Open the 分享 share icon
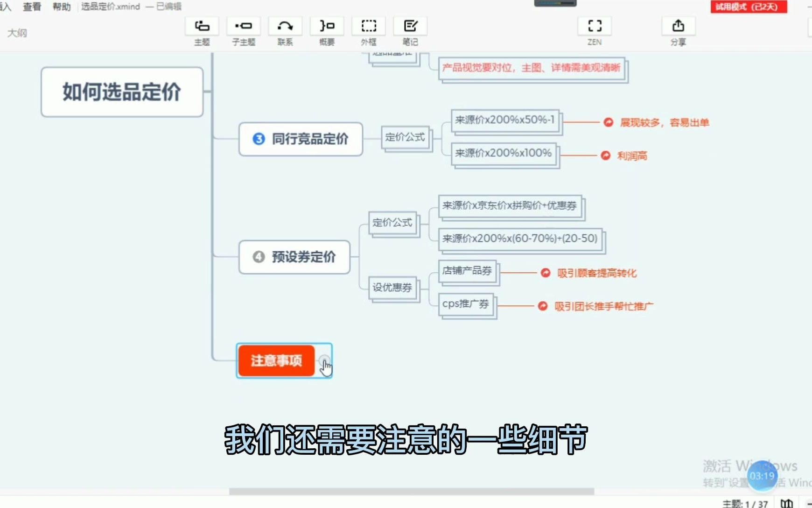Image resolution: width=812 pixels, height=508 pixels. click(x=679, y=26)
